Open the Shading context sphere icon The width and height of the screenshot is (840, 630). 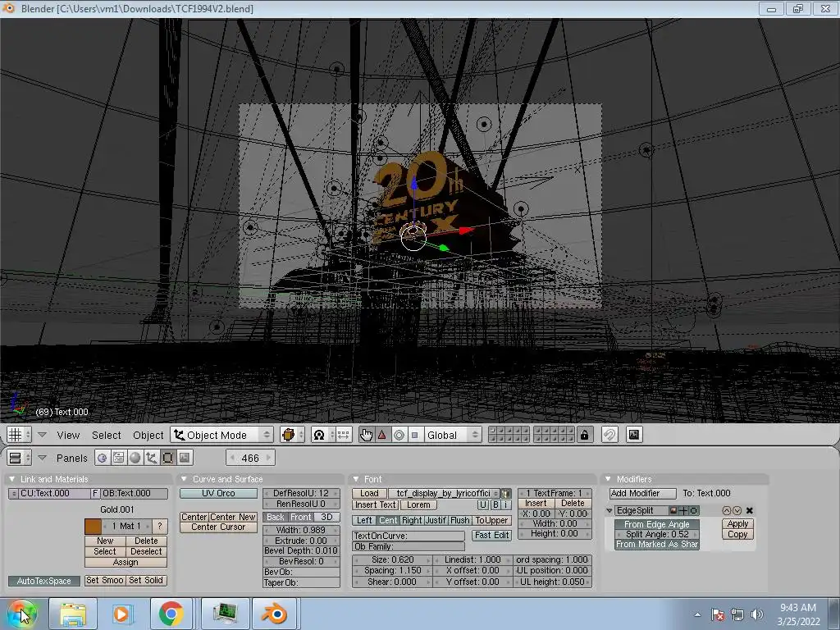tap(135, 458)
